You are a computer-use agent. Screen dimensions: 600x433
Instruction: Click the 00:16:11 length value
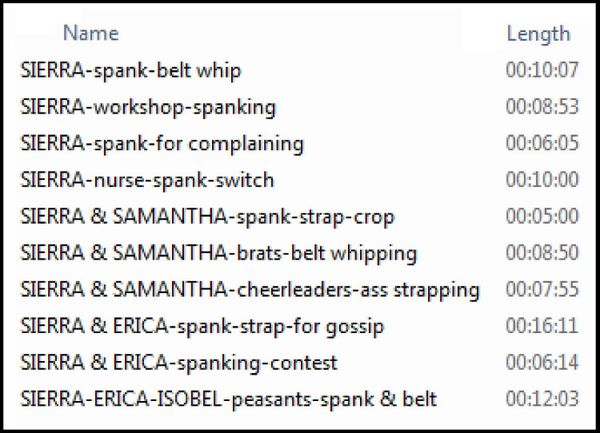coord(542,326)
